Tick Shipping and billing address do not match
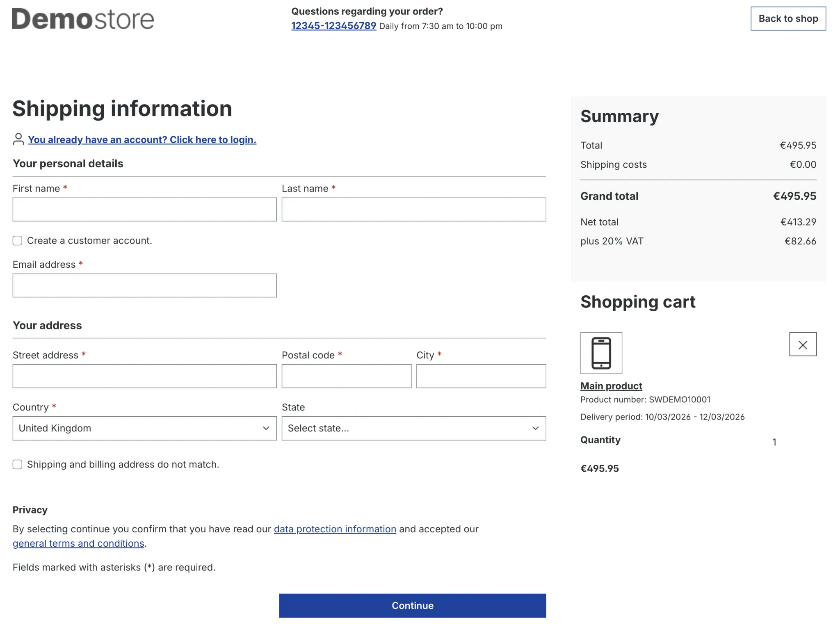The image size is (840, 632). click(17, 464)
